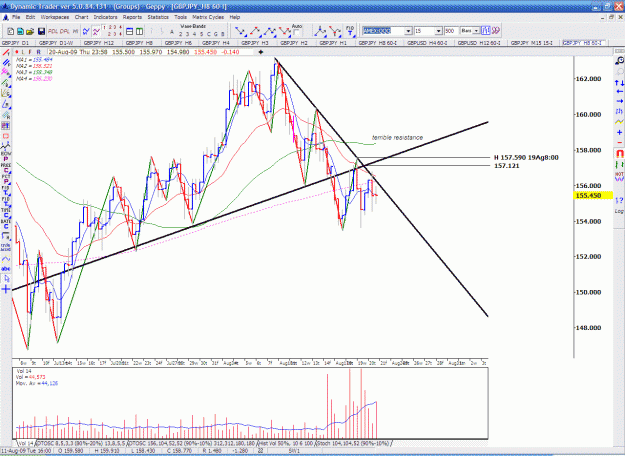Screen dimensions: 625x456
Task: Open the Matrix Cycles menu
Action: tap(208, 17)
